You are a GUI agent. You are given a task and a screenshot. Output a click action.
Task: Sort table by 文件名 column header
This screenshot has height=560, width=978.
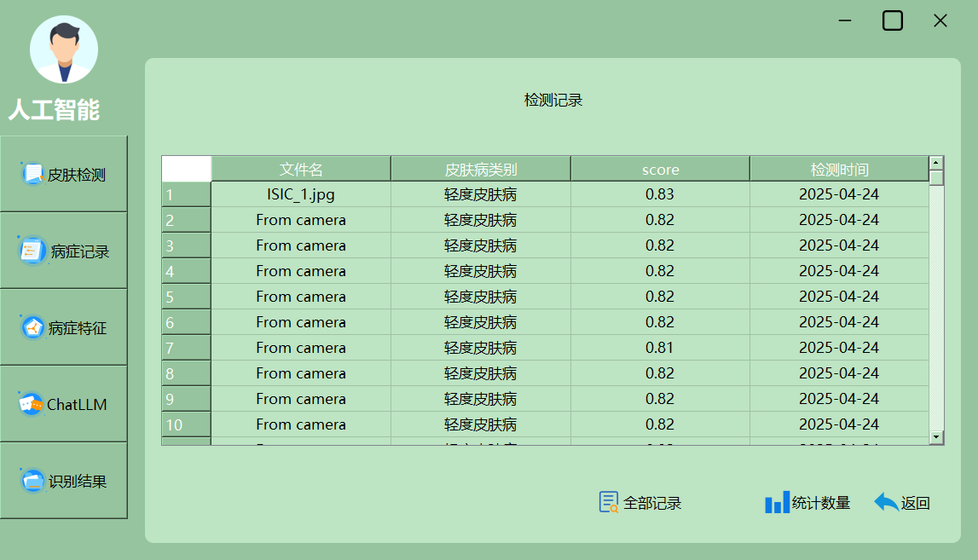[301, 169]
